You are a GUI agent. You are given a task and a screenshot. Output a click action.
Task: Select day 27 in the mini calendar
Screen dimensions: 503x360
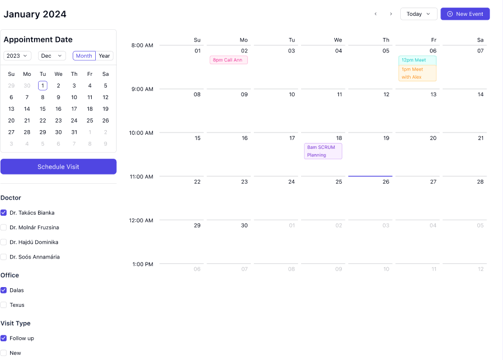11,132
